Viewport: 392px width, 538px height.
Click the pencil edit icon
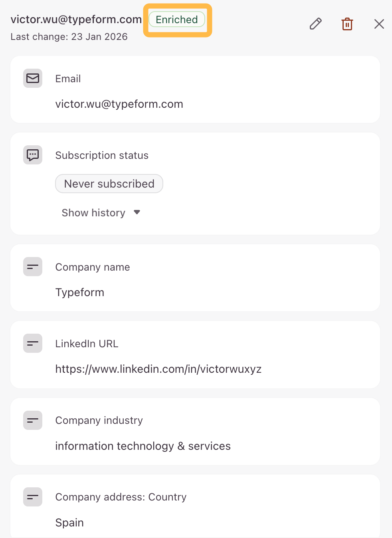pyautogui.click(x=315, y=24)
